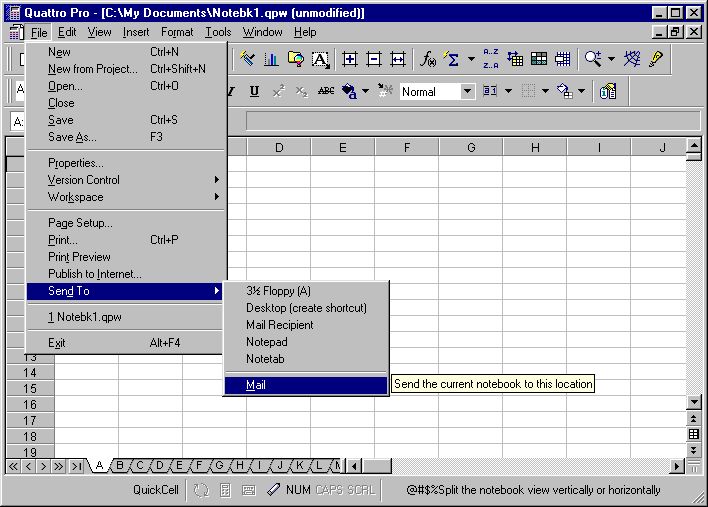Choose Desktop (create shortcut)
Viewport: 708px width, 507px height.
point(306,308)
